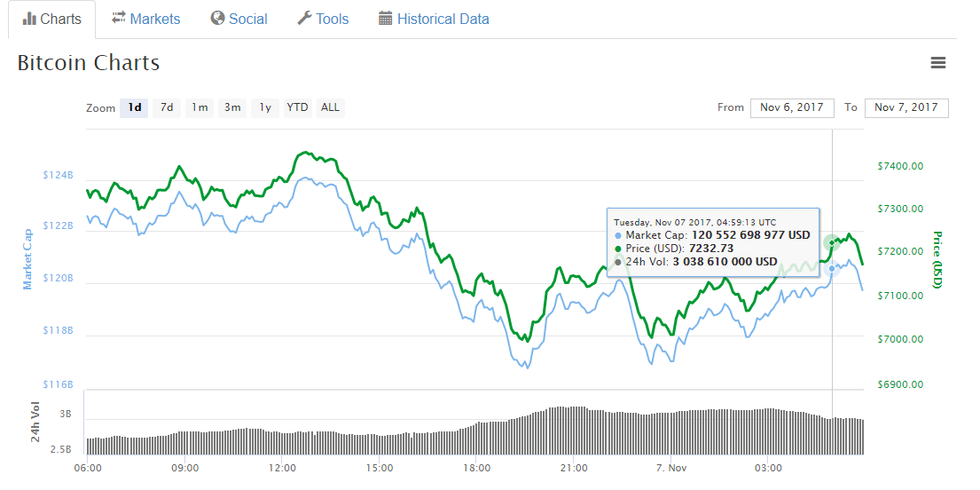Choose the ALL zoom option

click(330, 107)
